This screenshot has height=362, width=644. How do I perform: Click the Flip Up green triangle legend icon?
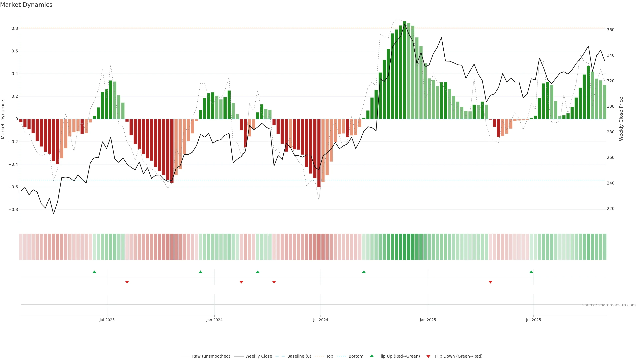372,356
